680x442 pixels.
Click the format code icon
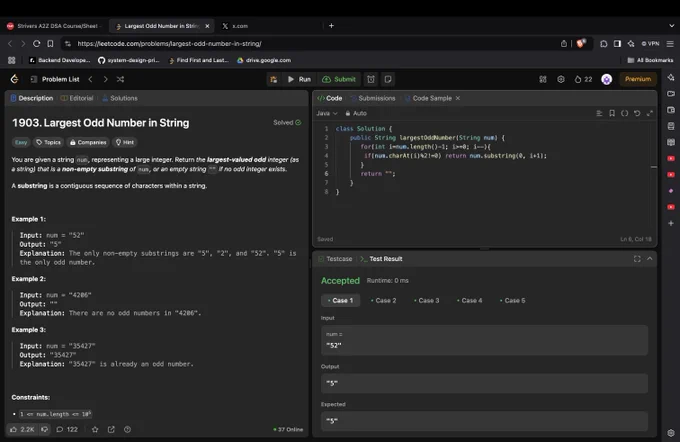click(599, 113)
